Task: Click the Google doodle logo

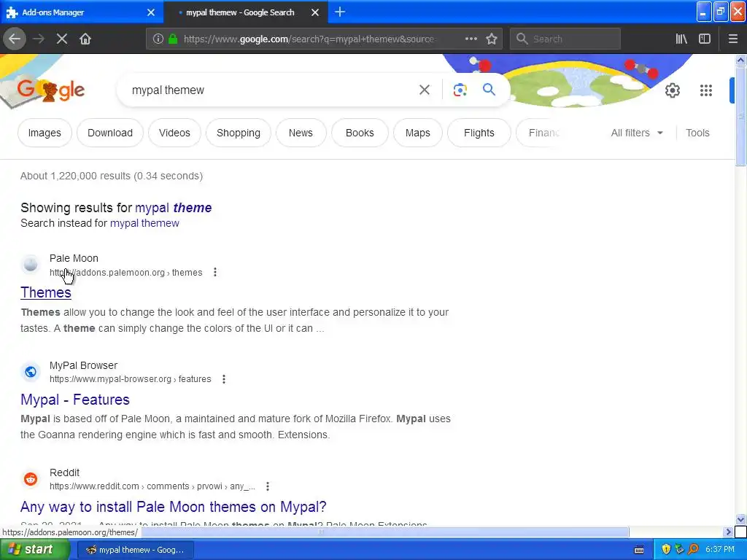Action: coord(51,90)
